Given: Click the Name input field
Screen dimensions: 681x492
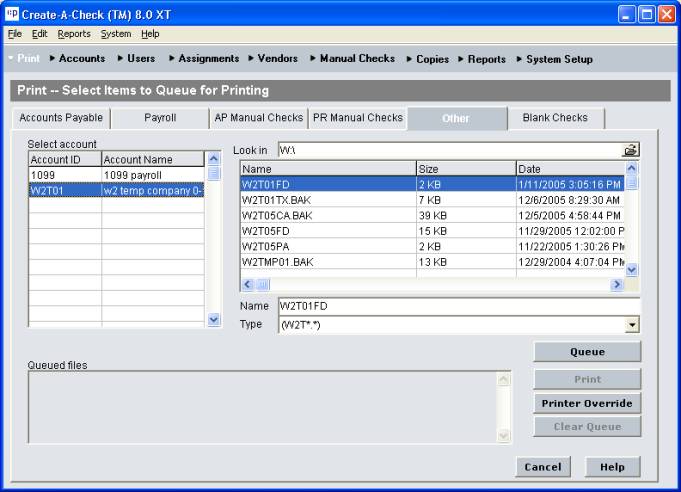Looking at the screenshot, I should tap(459, 306).
